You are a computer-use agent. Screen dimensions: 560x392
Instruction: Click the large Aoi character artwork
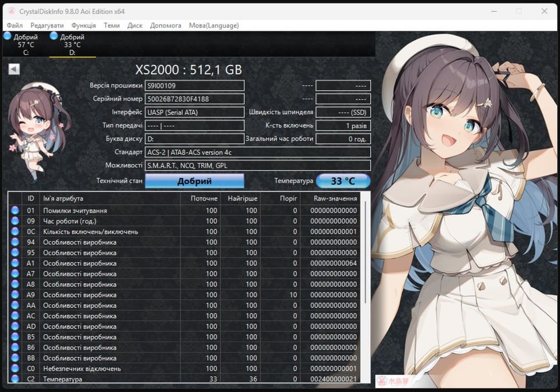[466, 209]
